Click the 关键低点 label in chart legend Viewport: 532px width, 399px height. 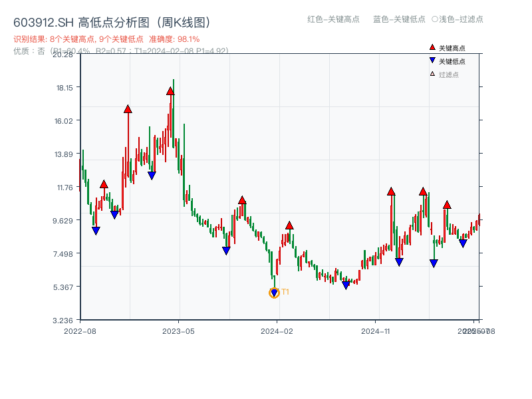452,61
